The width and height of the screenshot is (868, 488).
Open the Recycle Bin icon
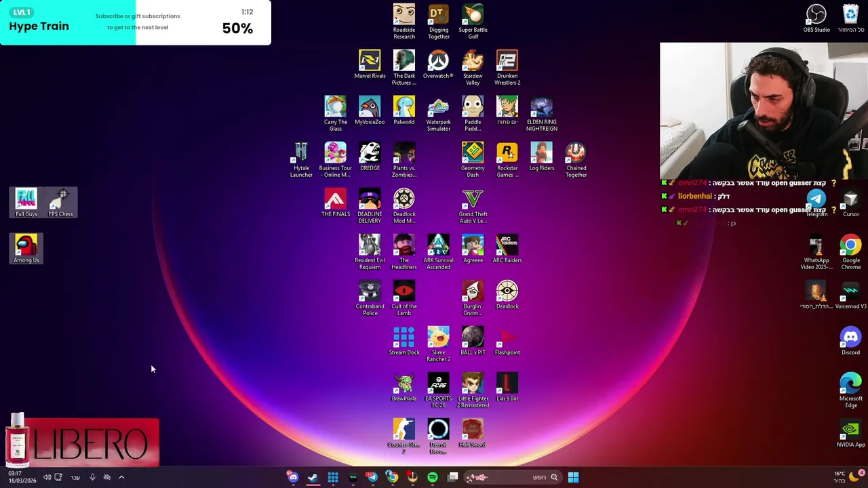[850, 18]
